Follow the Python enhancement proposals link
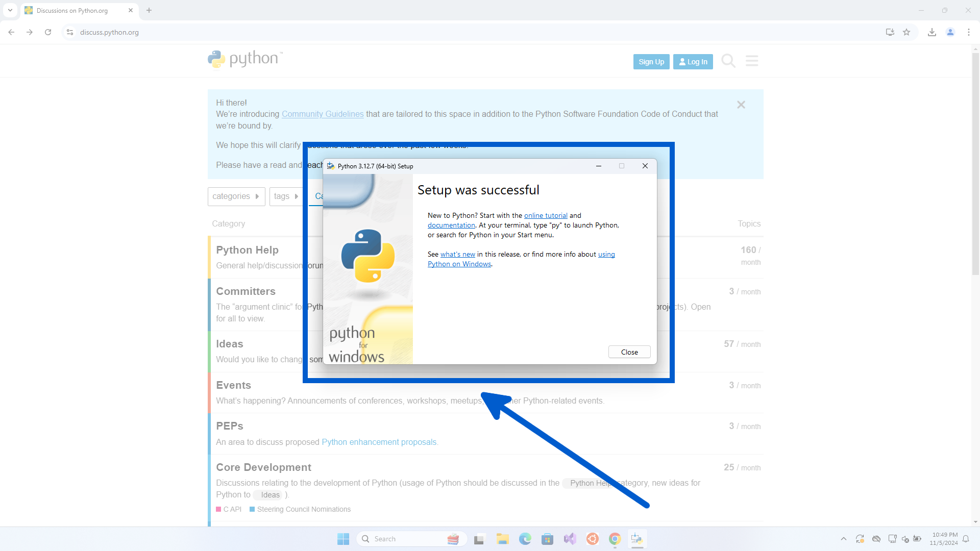The width and height of the screenshot is (980, 551). [379, 442]
